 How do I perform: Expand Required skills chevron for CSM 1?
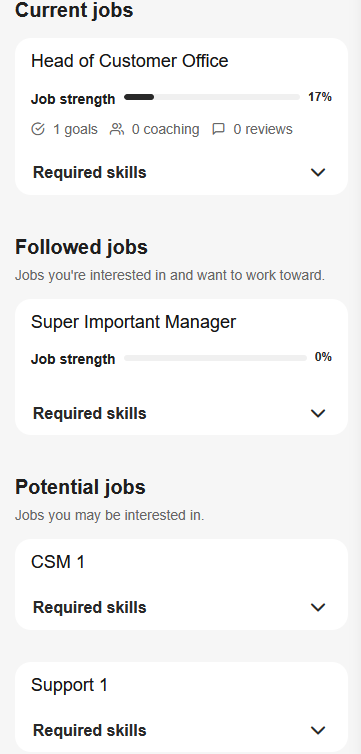318,607
